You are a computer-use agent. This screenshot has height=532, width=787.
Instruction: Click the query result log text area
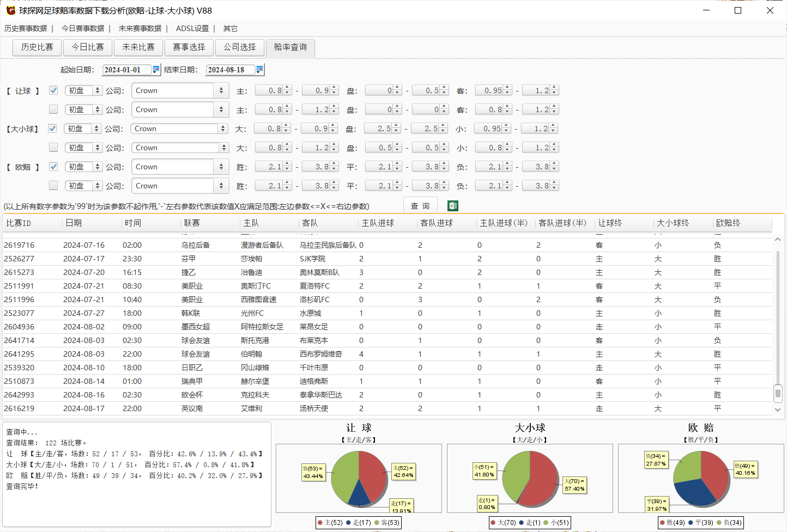click(137, 474)
